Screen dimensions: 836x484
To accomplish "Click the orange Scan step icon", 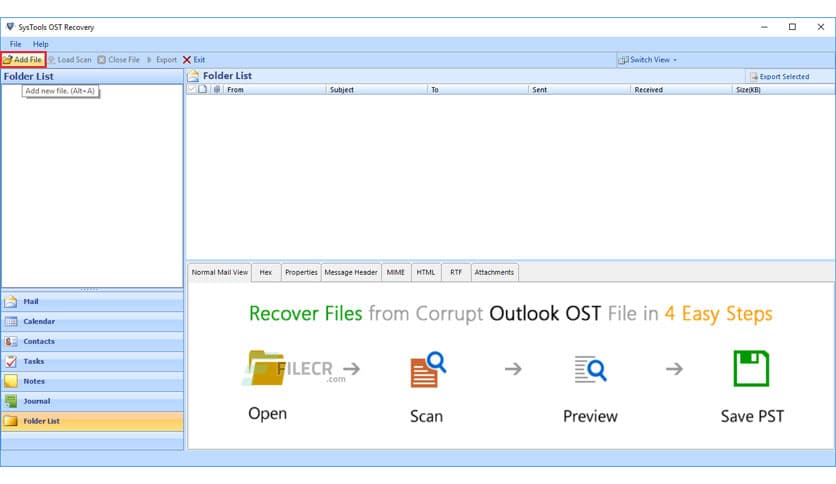I will point(428,369).
